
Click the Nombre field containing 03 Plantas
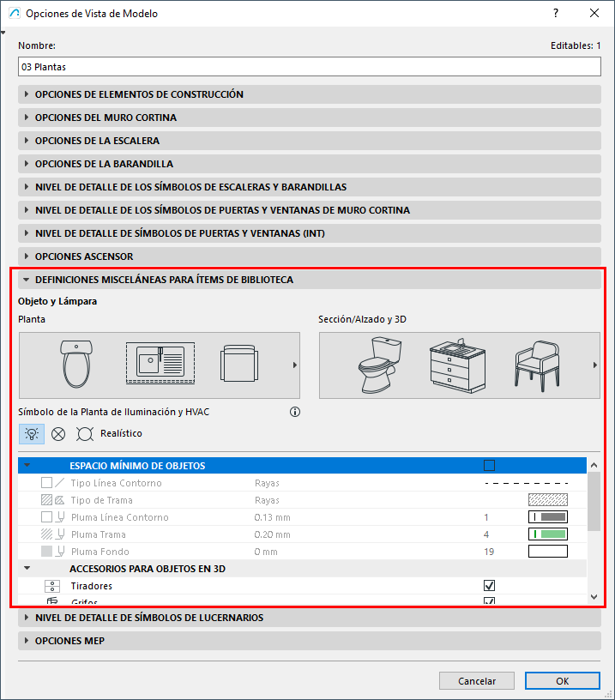click(x=310, y=67)
